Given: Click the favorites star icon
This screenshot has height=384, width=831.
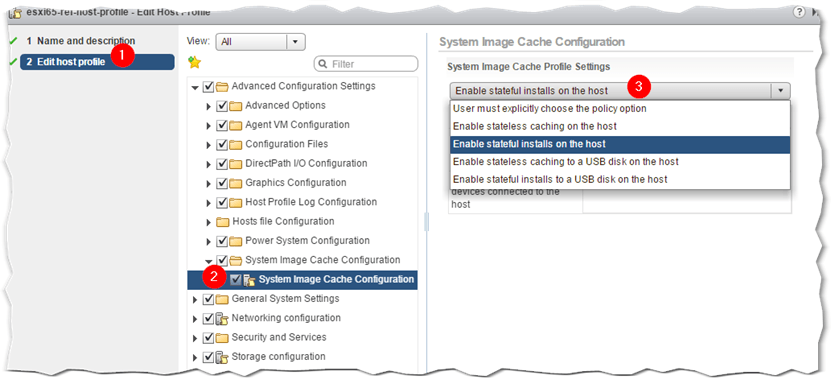Looking at the screenshot, I should click(195, 63).
